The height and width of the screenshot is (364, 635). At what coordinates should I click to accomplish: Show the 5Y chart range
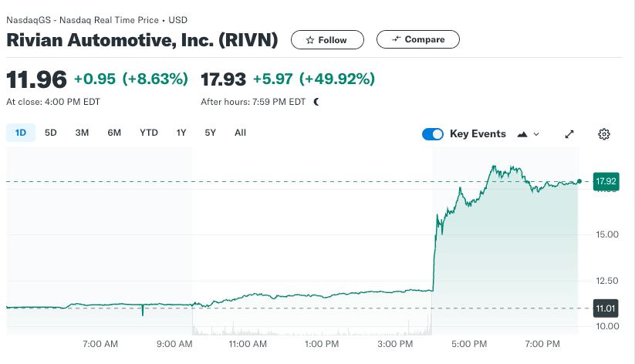point(210,133)
